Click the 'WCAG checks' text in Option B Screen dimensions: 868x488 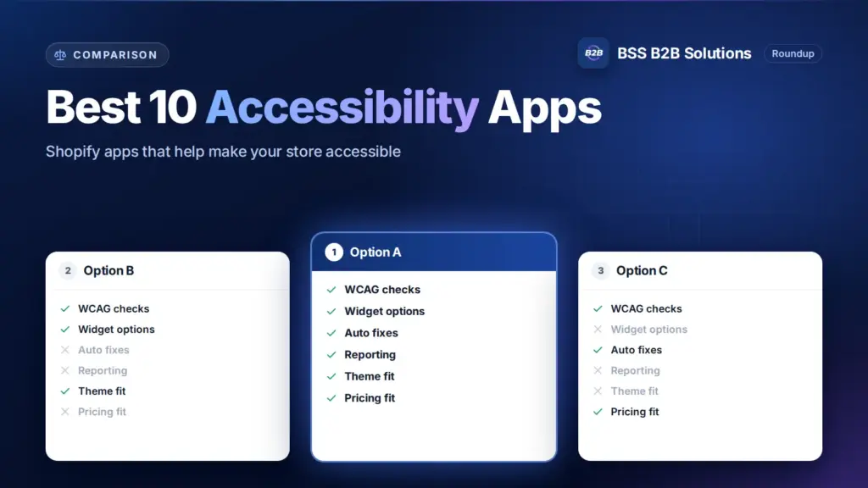pos(114,308)
